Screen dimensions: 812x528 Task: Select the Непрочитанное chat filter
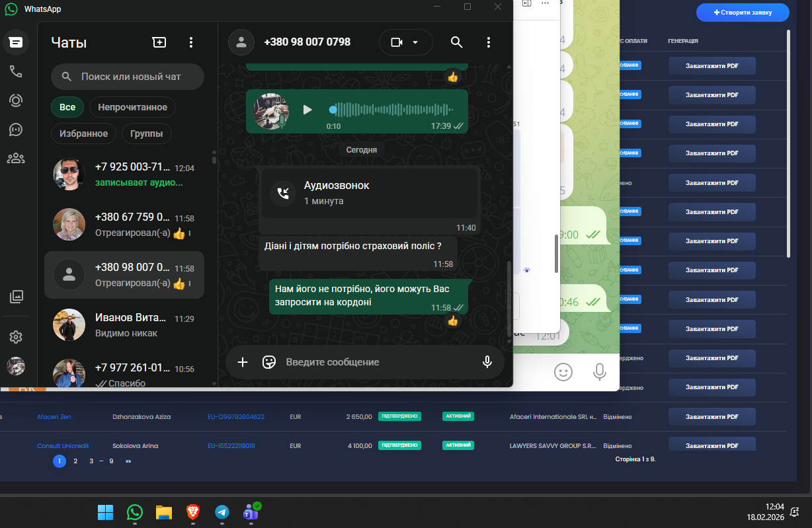tap(132, 107)
